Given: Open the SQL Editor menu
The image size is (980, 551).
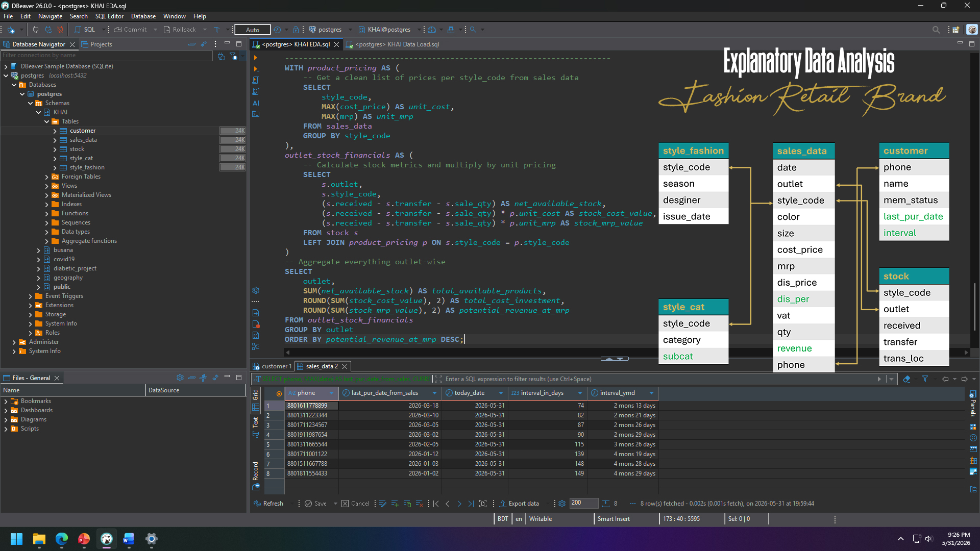Looking at the screenshot, I should (109, 16).
